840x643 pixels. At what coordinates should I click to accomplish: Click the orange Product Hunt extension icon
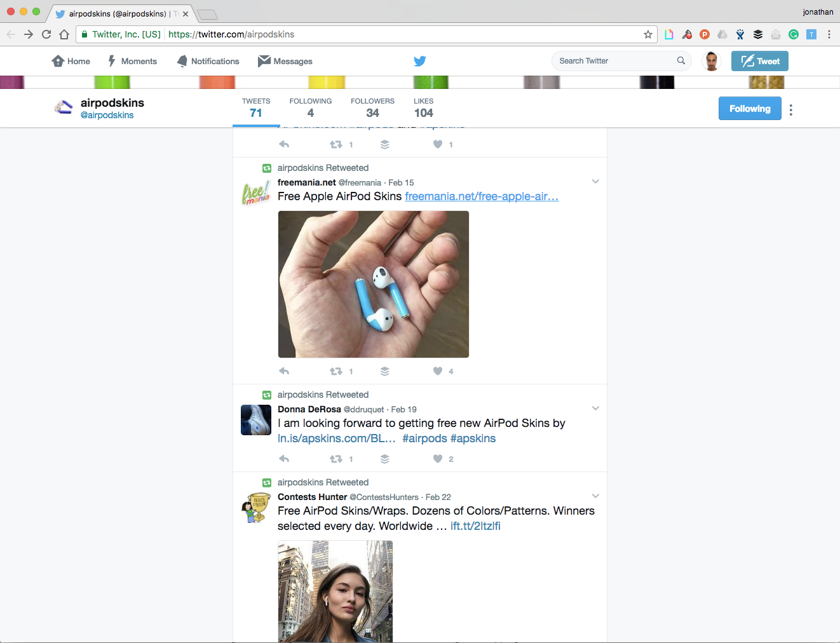705,34
